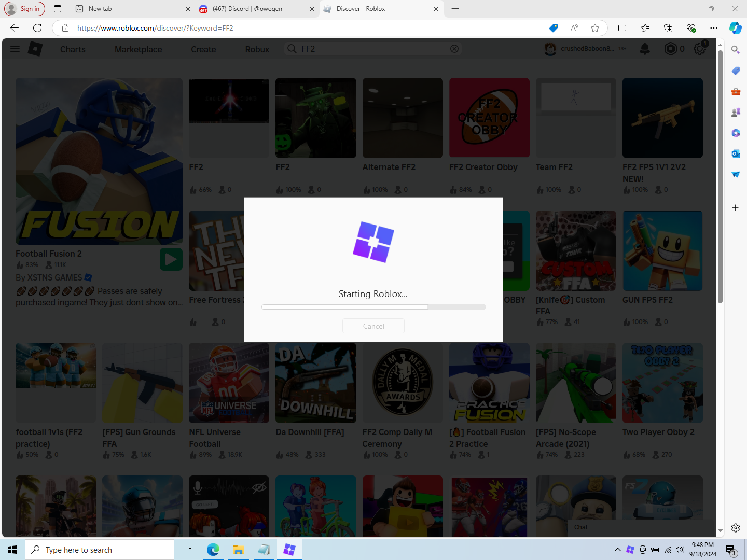Open Edge settings and more menu
747x560 pixels.
click(x=714, y=28)
